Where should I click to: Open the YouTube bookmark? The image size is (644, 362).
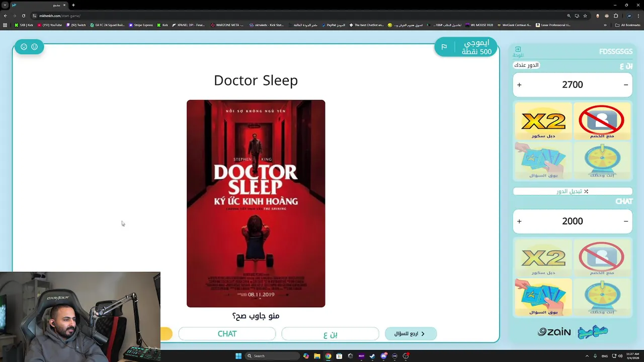tap(49, 25)
